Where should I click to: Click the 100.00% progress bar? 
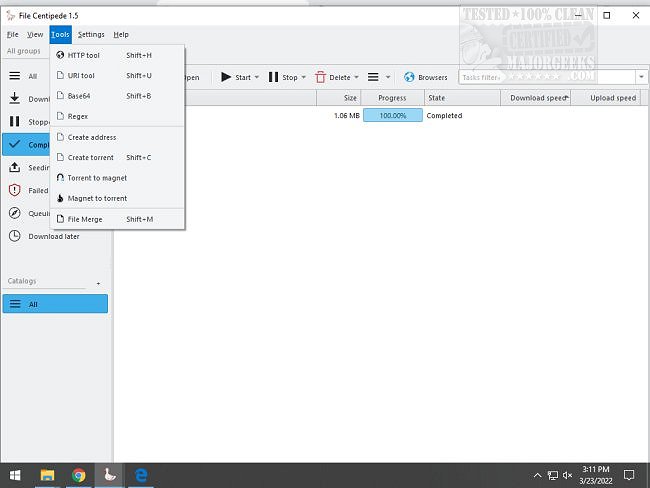tap(392, 115)
